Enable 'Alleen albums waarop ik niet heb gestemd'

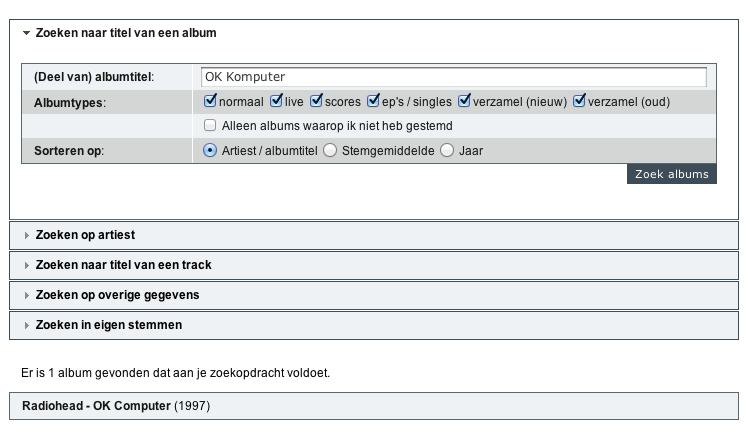(x=210, y=126)
